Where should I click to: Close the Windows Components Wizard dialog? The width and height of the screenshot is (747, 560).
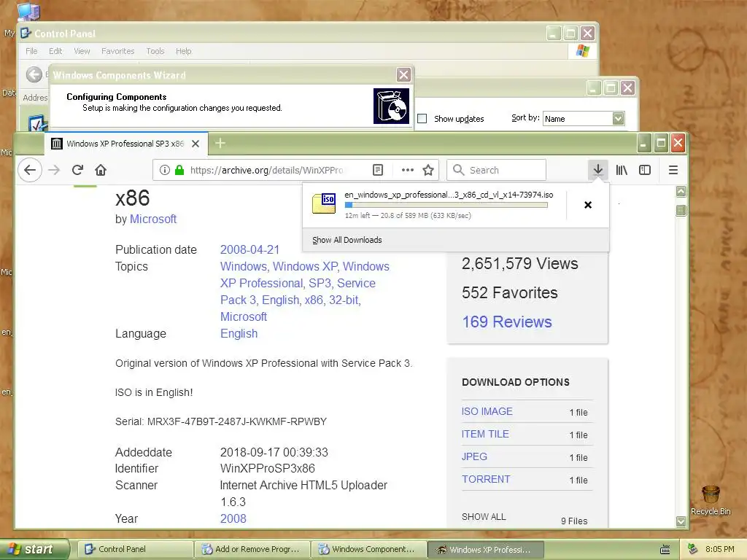[403, 75]
